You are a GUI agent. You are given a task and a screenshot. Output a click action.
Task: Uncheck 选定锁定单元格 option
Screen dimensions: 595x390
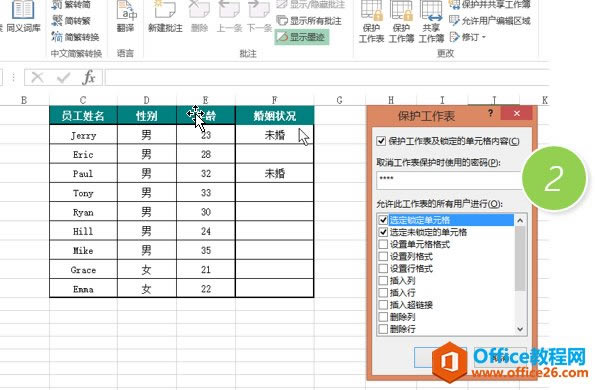[383, 220]
